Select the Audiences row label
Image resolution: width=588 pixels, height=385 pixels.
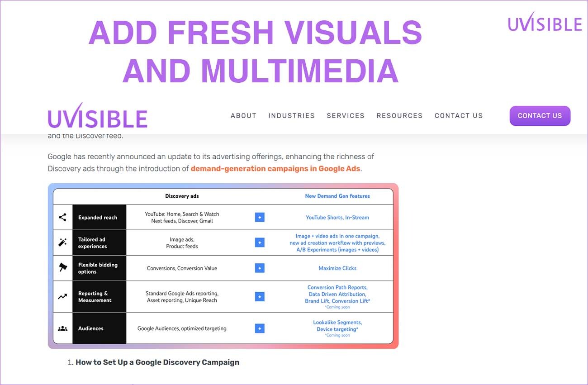point(90,328)
